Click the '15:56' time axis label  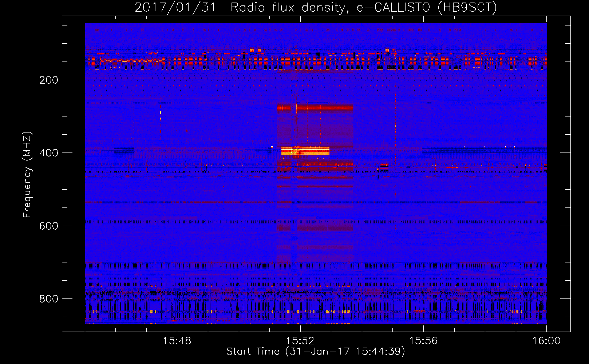pos(423,341)
